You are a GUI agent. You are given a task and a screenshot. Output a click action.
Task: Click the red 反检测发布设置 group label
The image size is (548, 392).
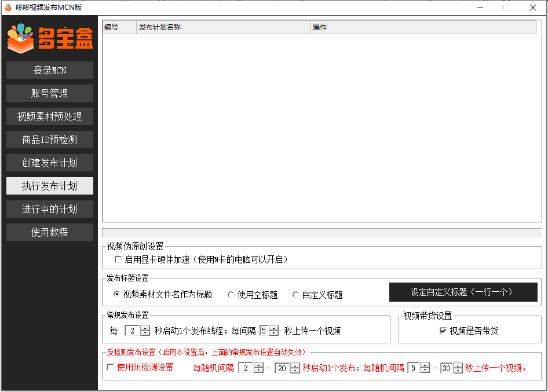click(206, 352)
